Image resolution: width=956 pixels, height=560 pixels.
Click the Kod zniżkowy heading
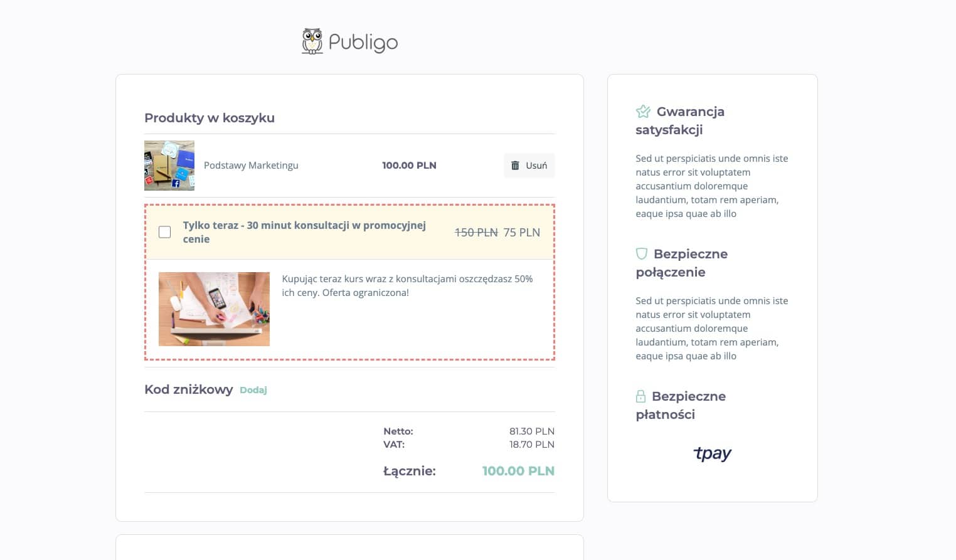tap(189, 389)
